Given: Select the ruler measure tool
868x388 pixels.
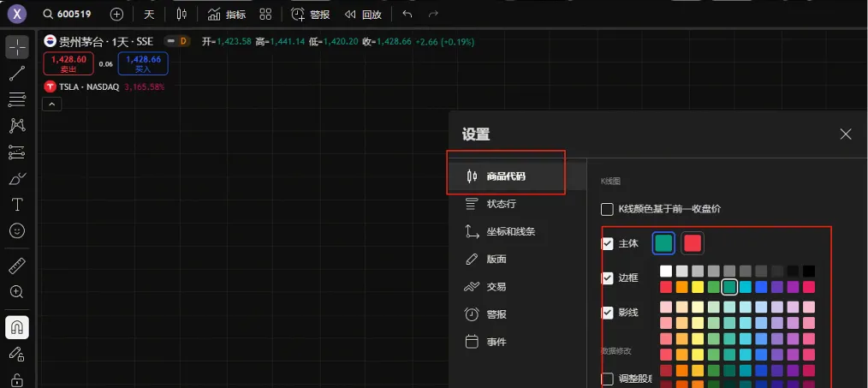Looking at the screenshot, I should [x=17, y=266].
